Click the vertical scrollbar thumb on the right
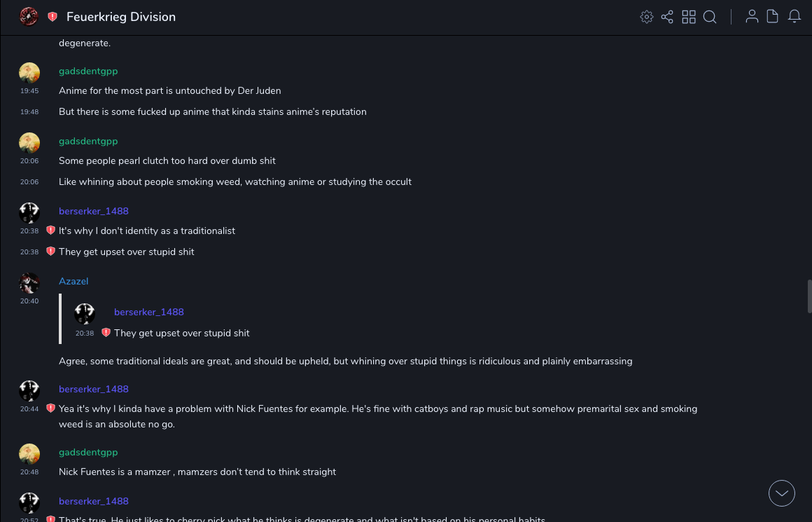The width and height of the screenshot is (812, 522). [809, 296]
